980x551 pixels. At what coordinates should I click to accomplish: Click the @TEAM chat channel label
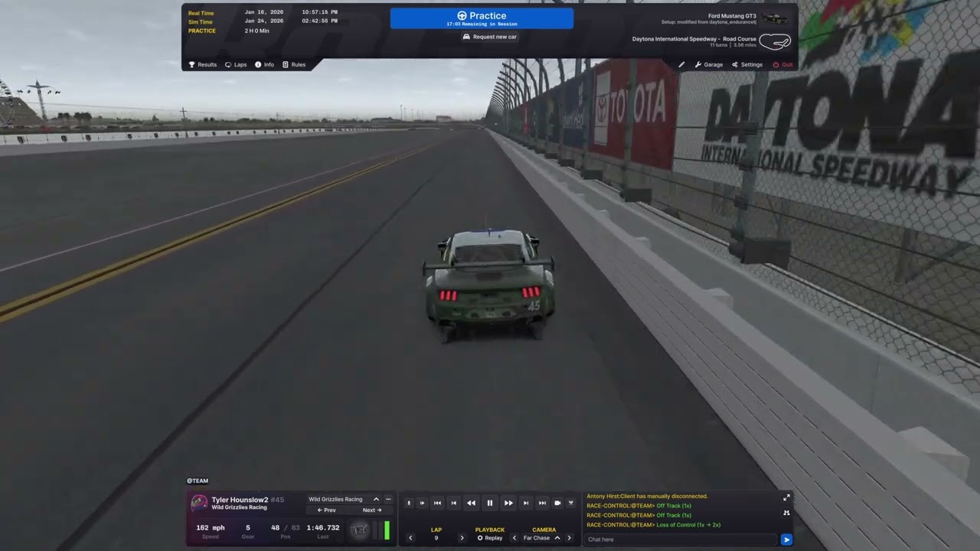tap(198, 481)
